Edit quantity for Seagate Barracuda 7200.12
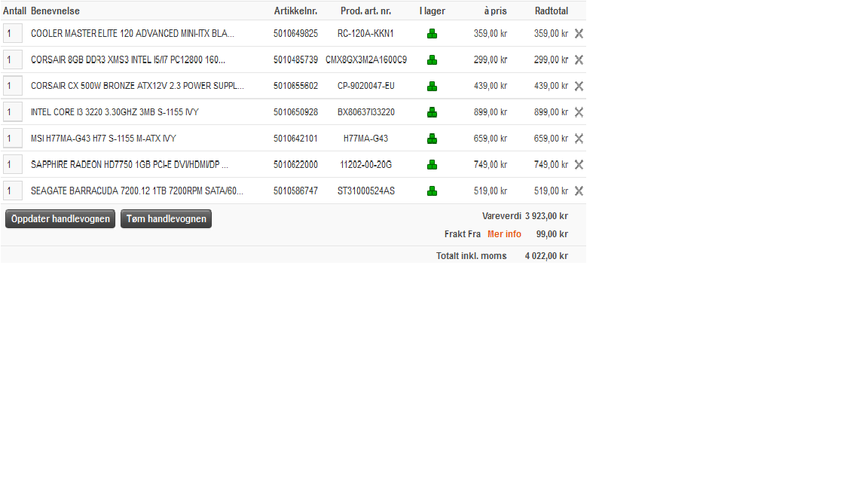 [x=13, y=191]
